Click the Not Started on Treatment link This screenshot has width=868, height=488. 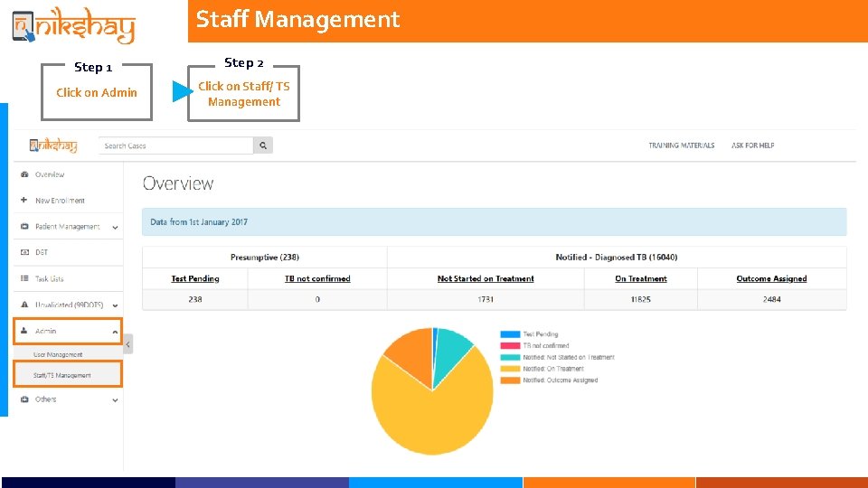click(x=486, y=278)
